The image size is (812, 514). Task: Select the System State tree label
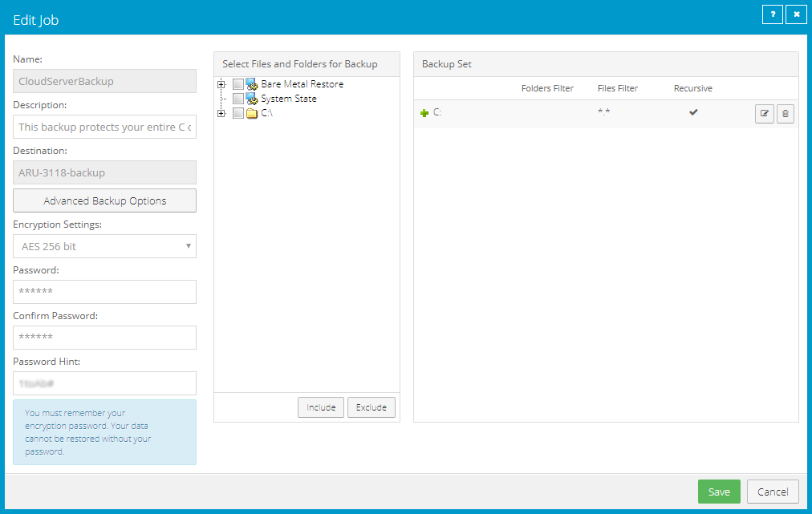(x=288, y=99)
